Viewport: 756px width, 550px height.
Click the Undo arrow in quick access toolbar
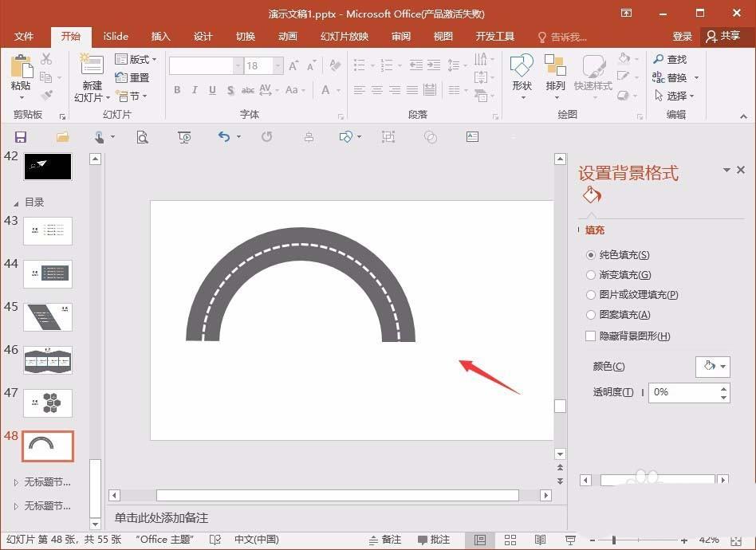[222, 137]
